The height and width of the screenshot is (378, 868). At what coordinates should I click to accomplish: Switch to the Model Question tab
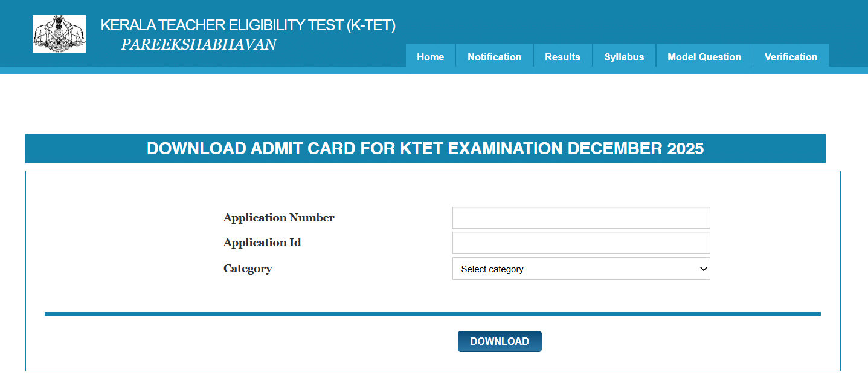pos(704,56)
